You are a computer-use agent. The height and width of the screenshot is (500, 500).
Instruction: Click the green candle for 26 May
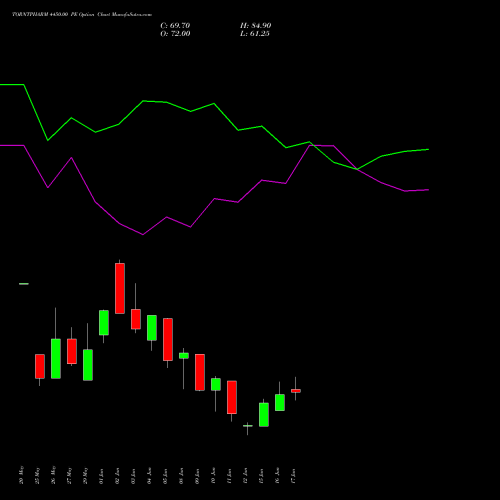(56, 359)
